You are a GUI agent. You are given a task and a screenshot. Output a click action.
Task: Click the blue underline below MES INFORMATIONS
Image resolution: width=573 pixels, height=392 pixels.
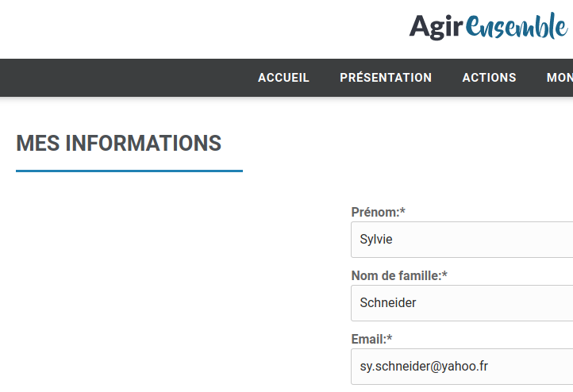point(129,171)
